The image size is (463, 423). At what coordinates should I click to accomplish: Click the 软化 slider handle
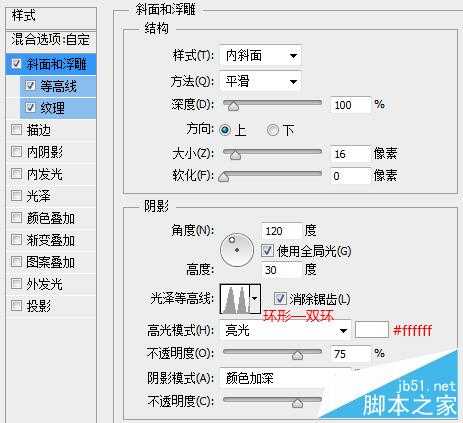click(x=224, y=177)
